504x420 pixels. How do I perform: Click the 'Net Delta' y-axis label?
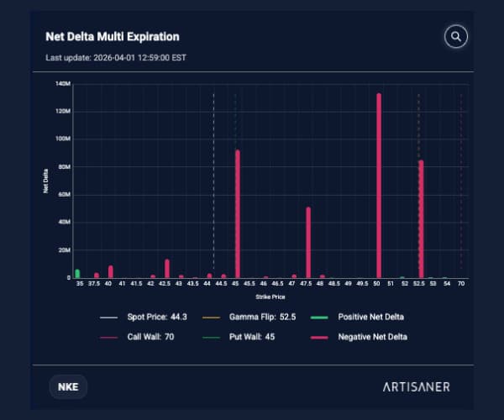tap(45, 181)
